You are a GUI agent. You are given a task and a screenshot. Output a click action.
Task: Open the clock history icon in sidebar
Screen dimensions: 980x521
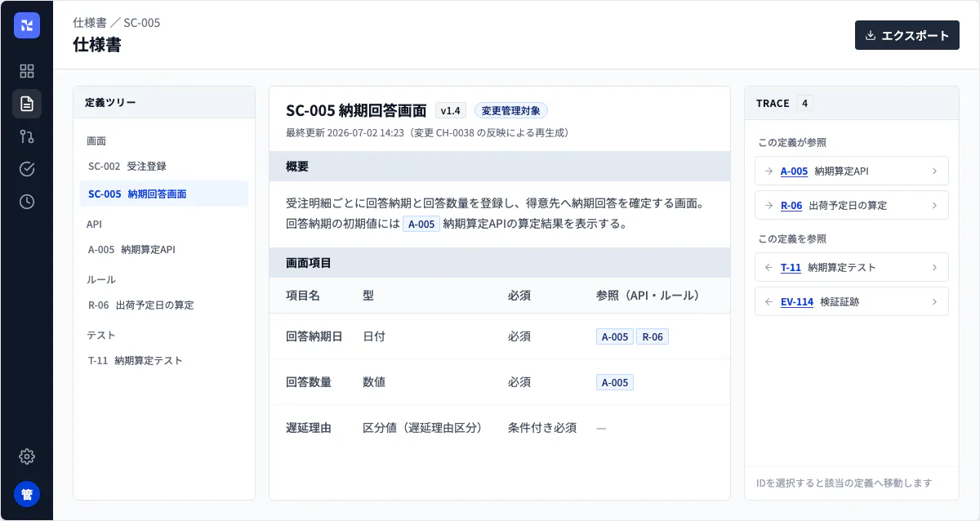click(27, 202)
